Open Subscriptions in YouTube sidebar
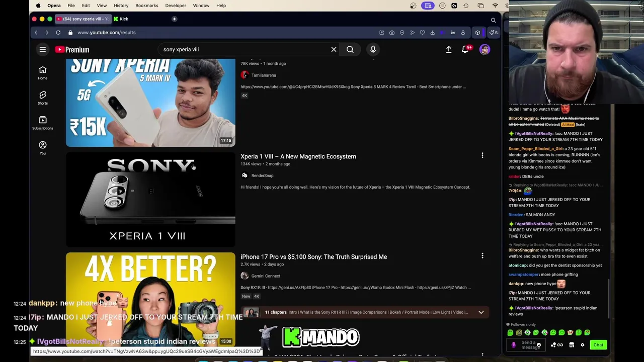 pos(43,123)
